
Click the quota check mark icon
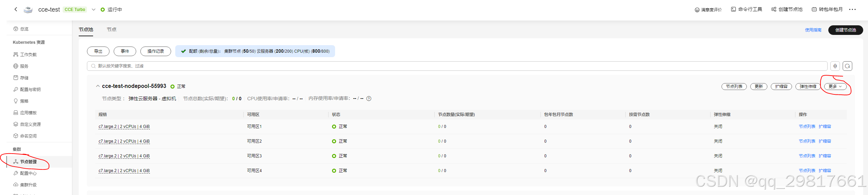click(x=183, y=51)
